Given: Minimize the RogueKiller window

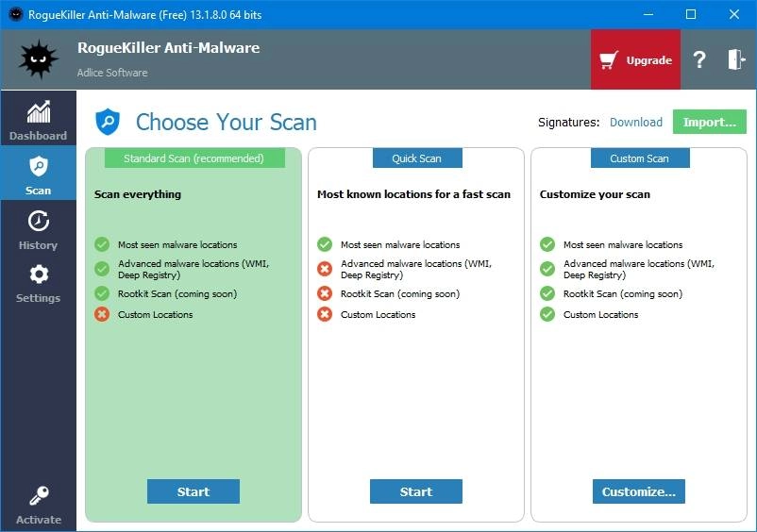Looking at the screenshot, I should [648, 14].
